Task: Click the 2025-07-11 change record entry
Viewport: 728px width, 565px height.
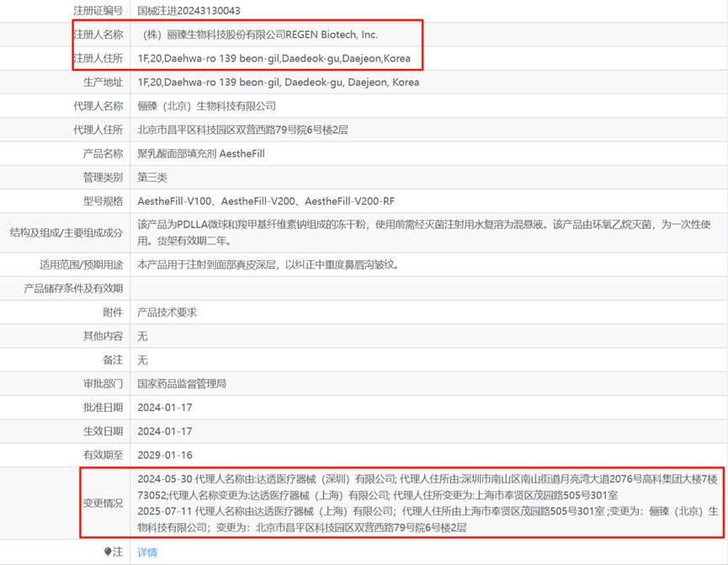Action: point(428,520)
